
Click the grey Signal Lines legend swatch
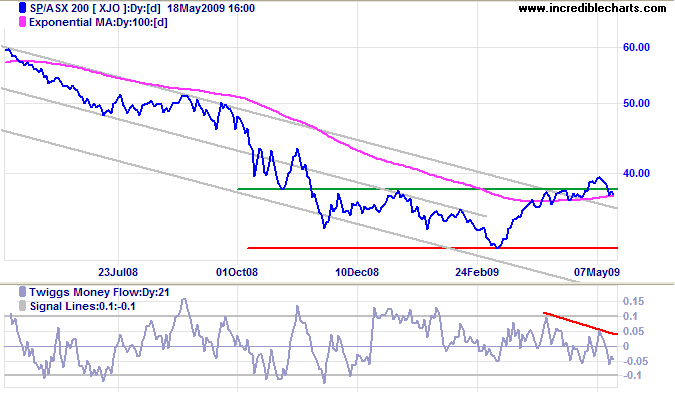(x=22, y=306)
